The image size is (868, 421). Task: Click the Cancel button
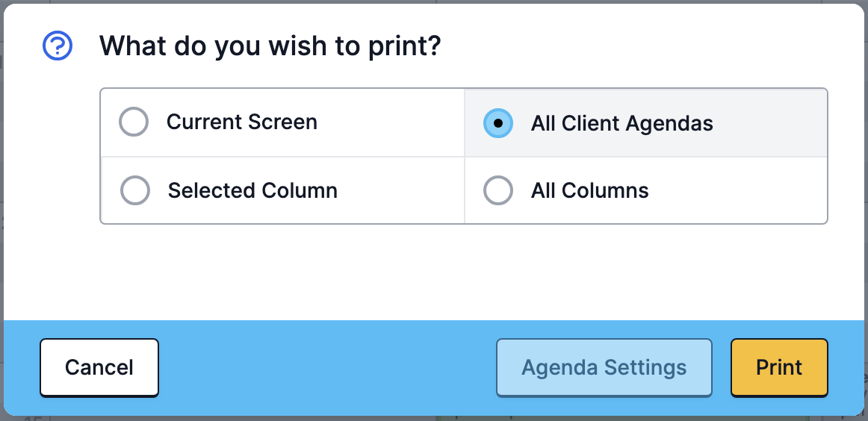[x=99, y=367]
